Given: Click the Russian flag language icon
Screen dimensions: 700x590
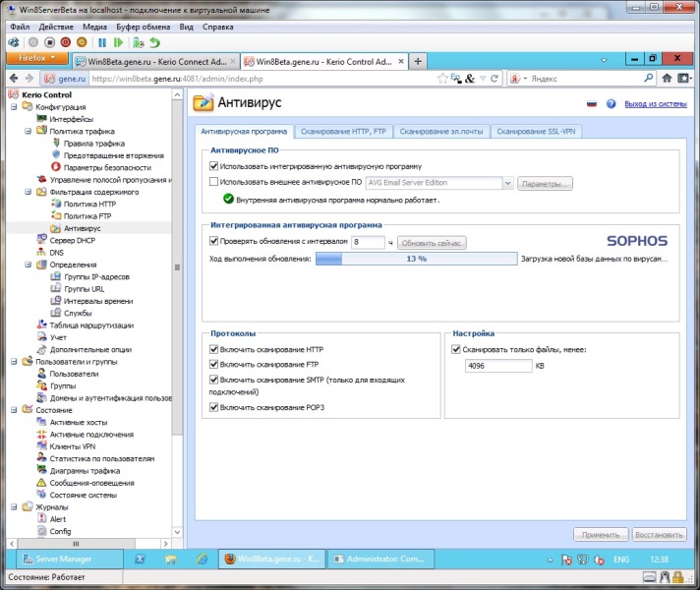Looking at the screenshot, I should point(592,103).
